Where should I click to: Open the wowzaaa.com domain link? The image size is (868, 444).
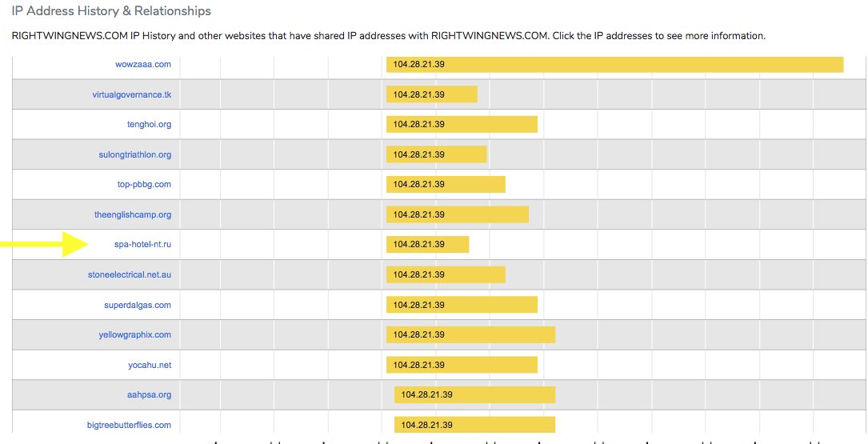pos(143,64)
